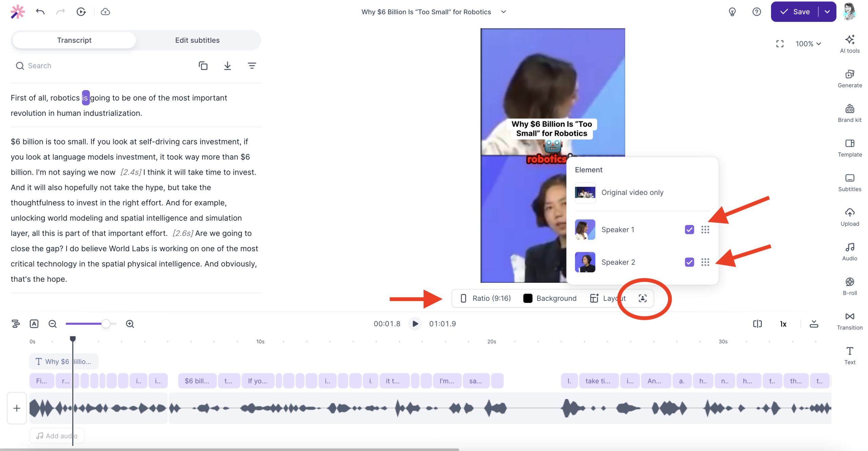The width and height of the screenshot is (868, 451).
Task: Select the 'Why $6 Billio...' text clip
Action: pos(64,361)
